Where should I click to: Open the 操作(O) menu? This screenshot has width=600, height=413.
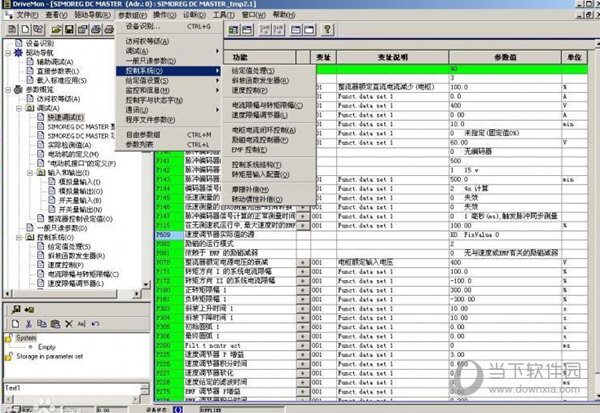point(165,15)
